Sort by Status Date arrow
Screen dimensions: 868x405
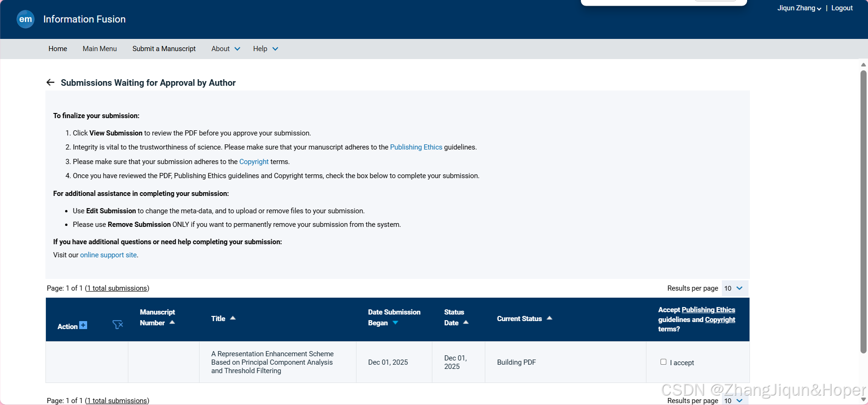click(466, 322)
